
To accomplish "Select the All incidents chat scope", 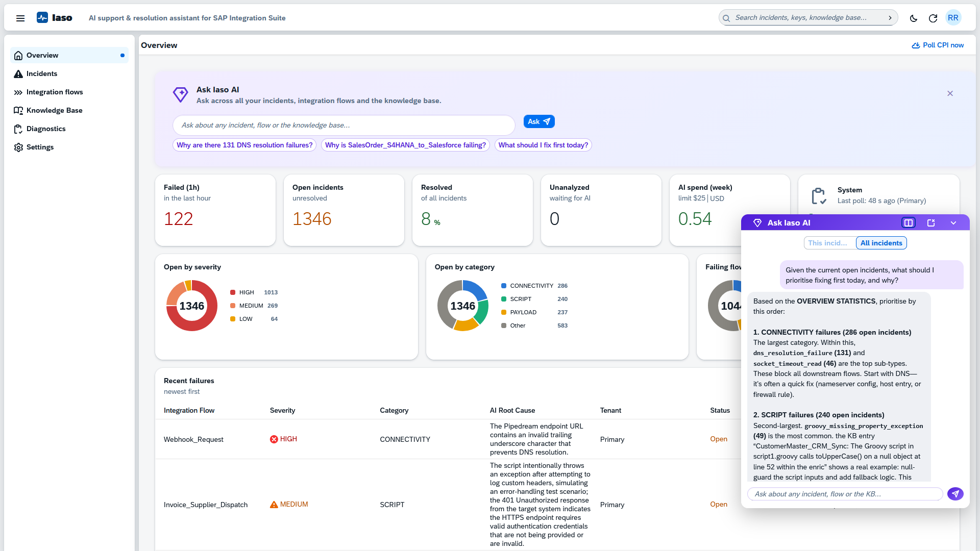I will [881, 243].
